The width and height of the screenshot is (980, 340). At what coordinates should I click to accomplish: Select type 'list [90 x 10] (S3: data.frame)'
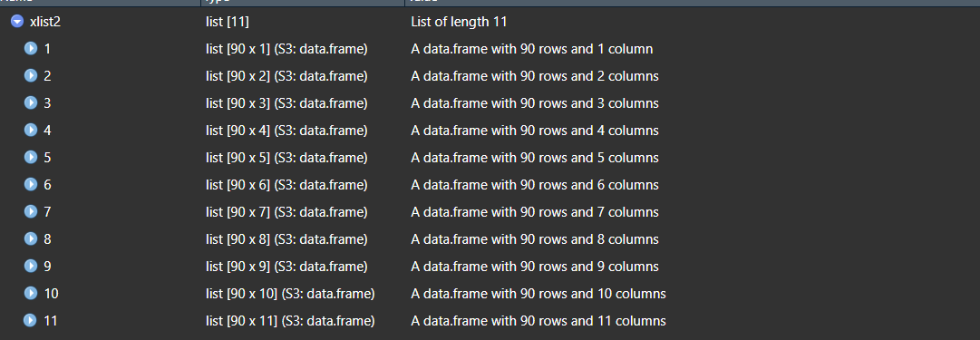(x=290, y=294)
